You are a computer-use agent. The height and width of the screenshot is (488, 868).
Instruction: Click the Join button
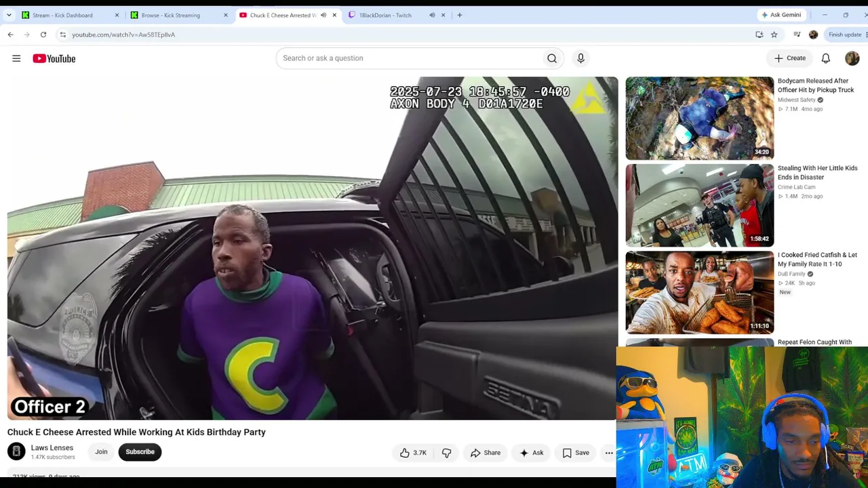click(101, 452)
